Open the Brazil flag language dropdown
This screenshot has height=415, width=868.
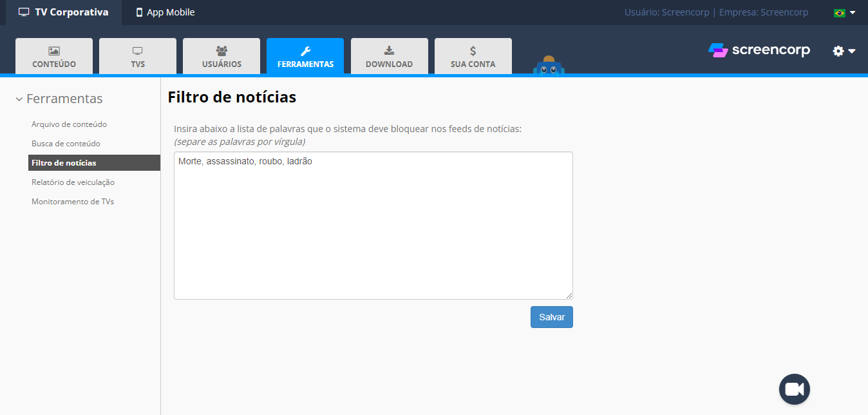844,12
